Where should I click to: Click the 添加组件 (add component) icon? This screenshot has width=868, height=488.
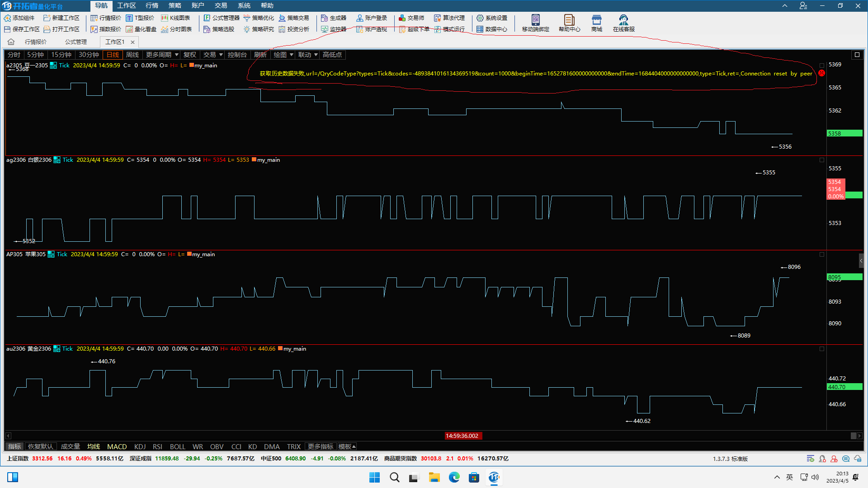8,18
